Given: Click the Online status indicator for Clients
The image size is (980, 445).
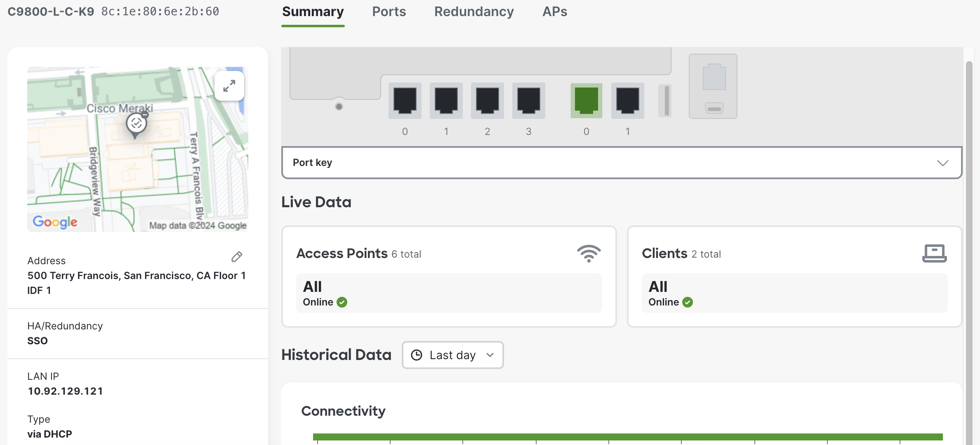Looking at the screenshot, I should click(x=687, y=302).
